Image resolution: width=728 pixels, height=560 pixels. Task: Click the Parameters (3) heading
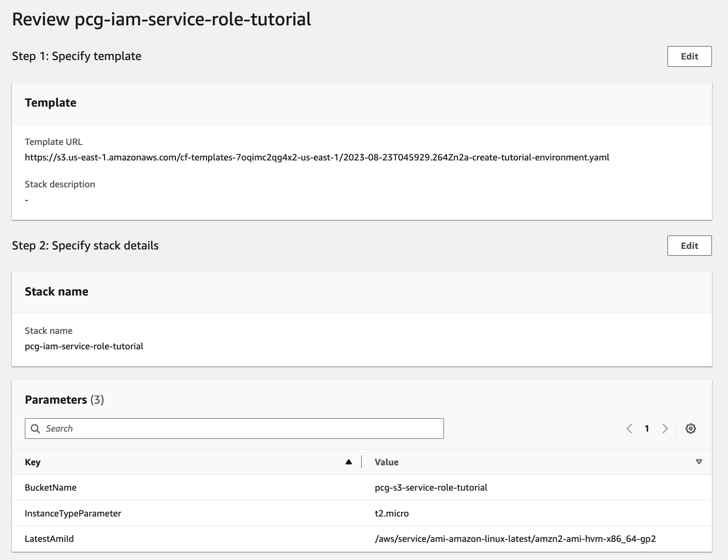click(65, 400)
